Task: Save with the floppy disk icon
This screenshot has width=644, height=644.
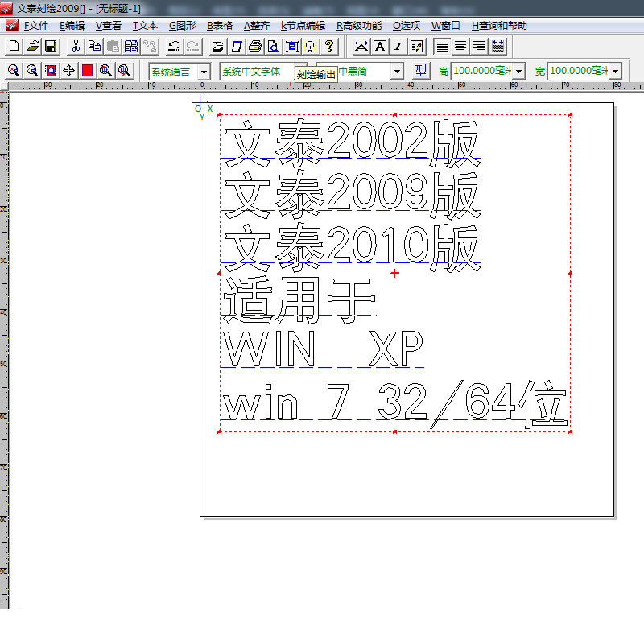Action: 51,46
